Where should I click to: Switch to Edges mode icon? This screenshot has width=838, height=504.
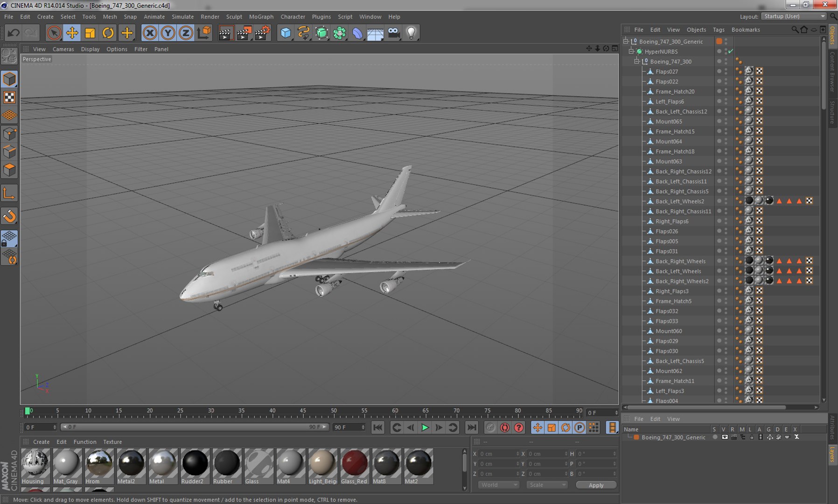(9, 152)
